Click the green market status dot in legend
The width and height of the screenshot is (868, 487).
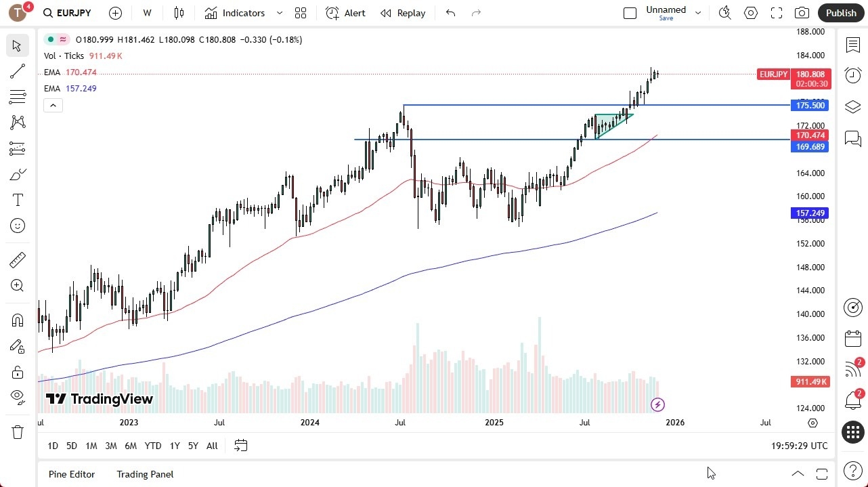click(49, 39)
